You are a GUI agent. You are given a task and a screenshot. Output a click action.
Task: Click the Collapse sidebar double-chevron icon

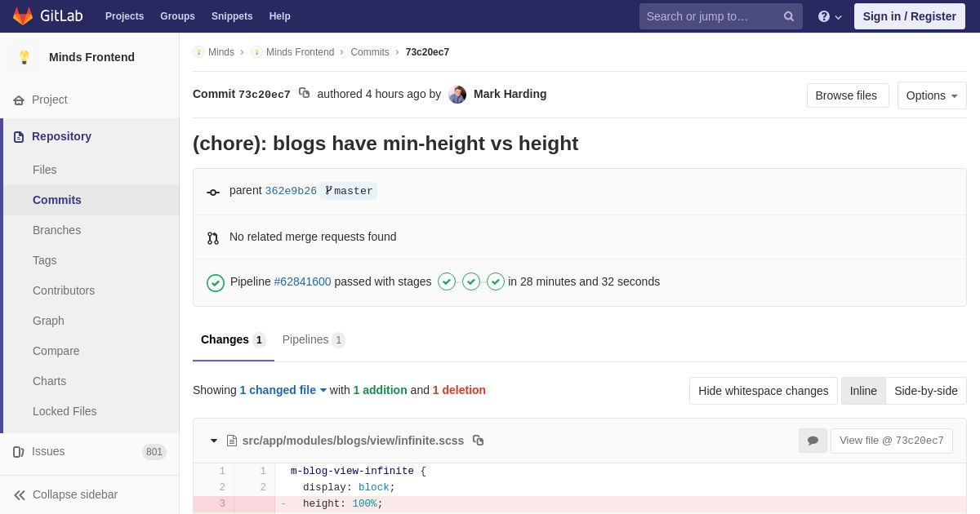pyautogui.click(x=20, y=495)
